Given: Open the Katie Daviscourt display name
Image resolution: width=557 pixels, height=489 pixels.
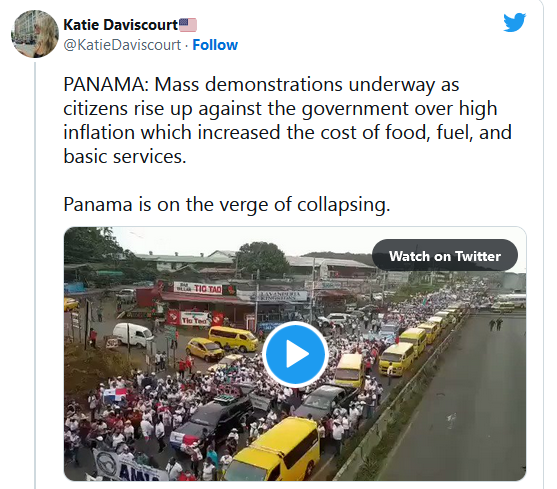Looking at the screenshot, I should coord(120,25).
